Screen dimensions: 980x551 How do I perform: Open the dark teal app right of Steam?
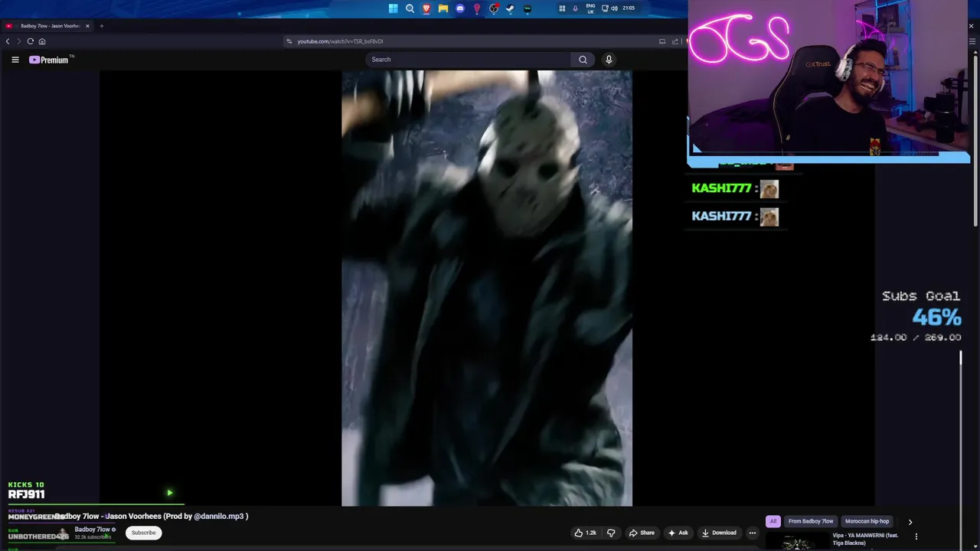(x=528, y=8)
